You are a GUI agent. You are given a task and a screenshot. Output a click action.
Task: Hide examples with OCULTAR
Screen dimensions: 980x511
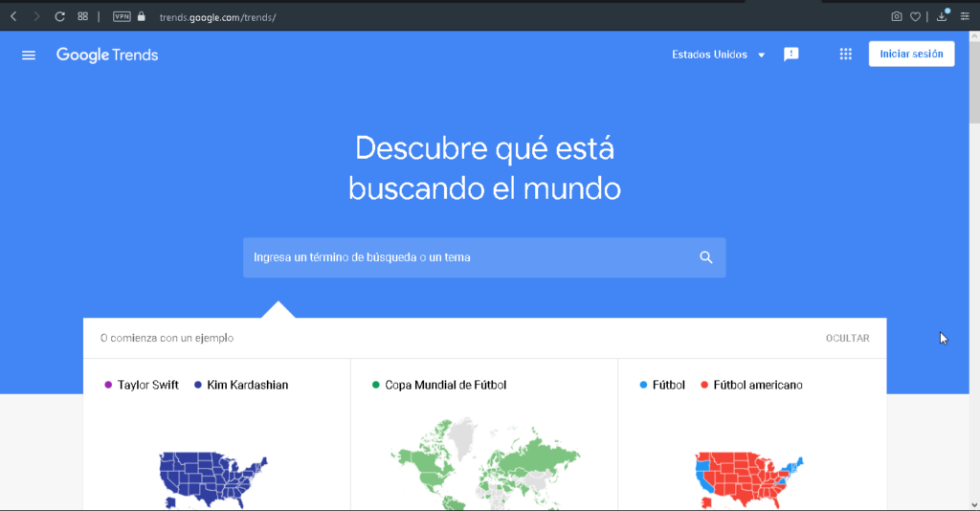click(848, 338)
